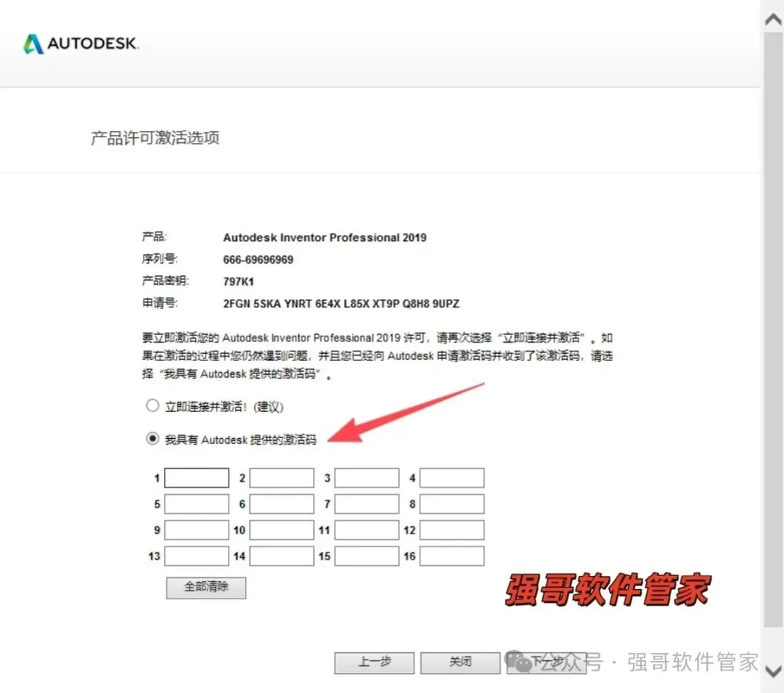Click the Autodesk logo
This screenshot has height=693, width=784.
point(81,44)
